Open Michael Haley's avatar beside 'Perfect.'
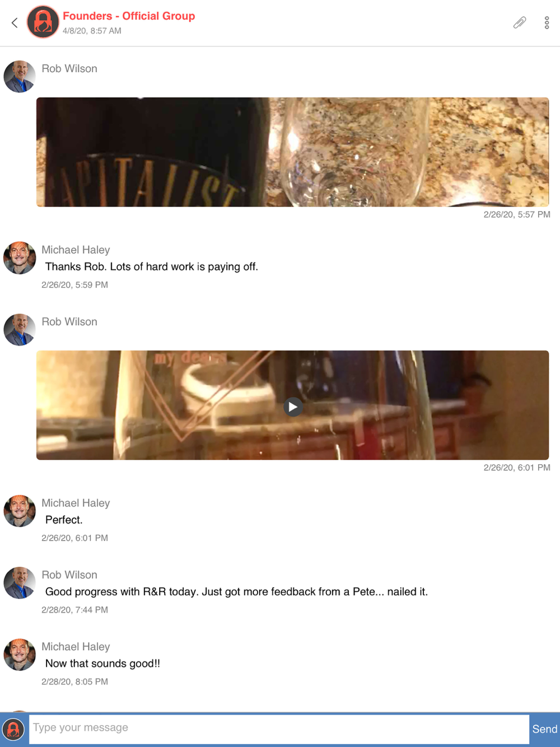The height and width of the screenshot is (747, 560). (x=20, y=511)
